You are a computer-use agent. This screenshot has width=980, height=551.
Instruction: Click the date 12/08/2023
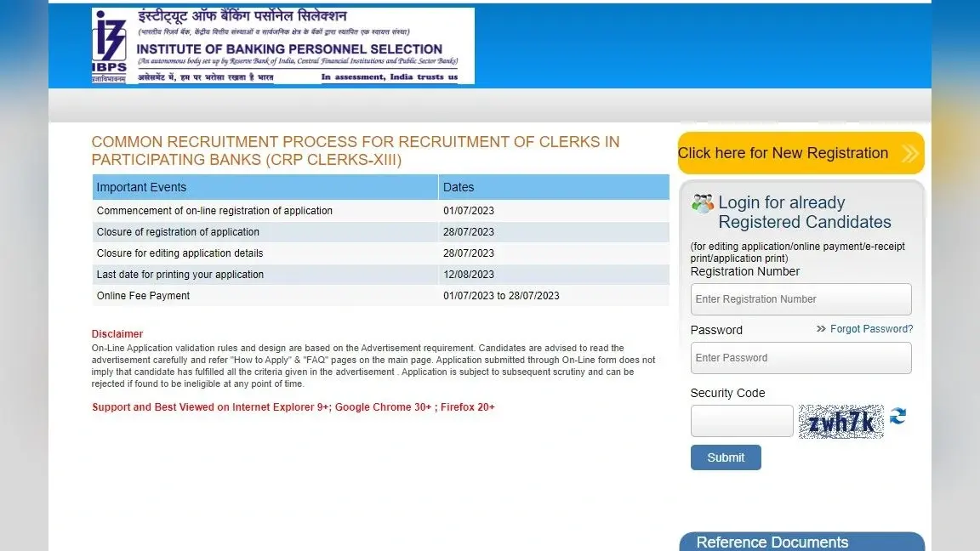(x=469, y=275)
